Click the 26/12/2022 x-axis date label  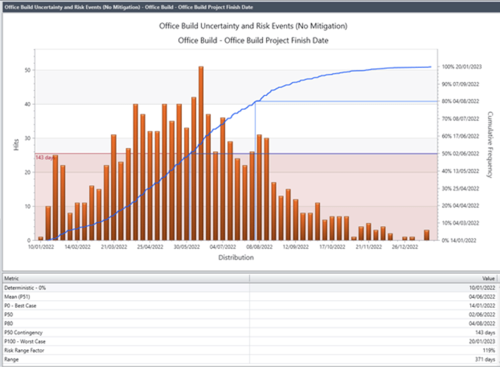(x=405, y=247)
